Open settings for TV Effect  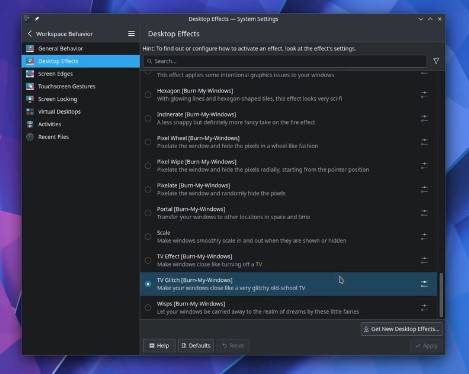point(424,260)
